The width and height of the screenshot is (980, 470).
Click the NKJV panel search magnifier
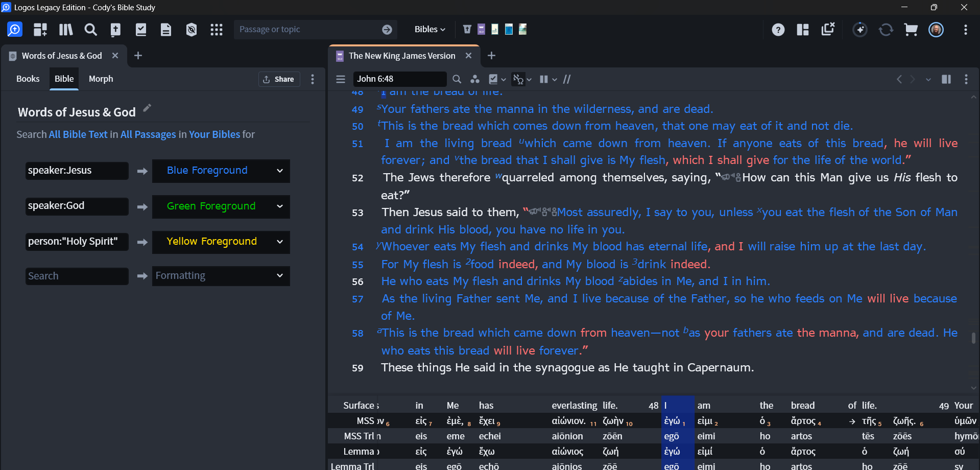457,79
